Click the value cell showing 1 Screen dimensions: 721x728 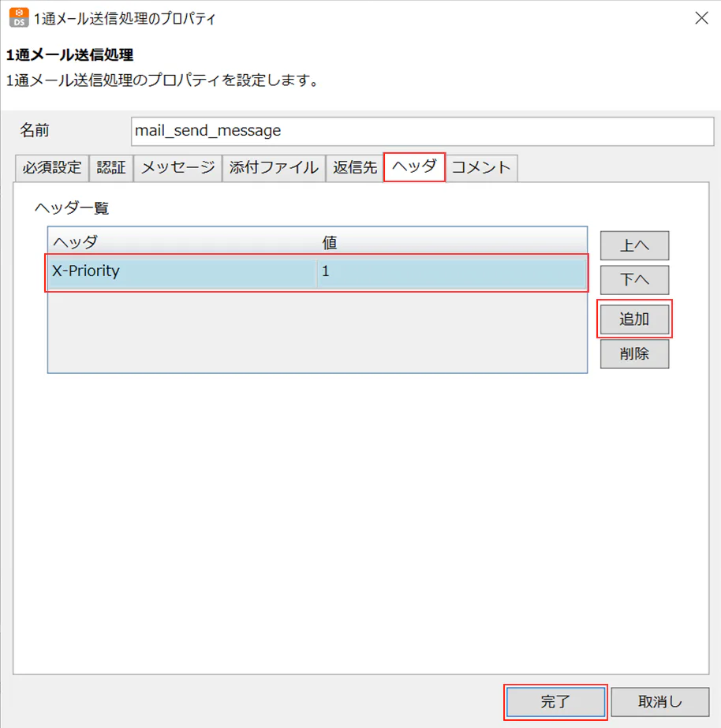tap(394, 271)
